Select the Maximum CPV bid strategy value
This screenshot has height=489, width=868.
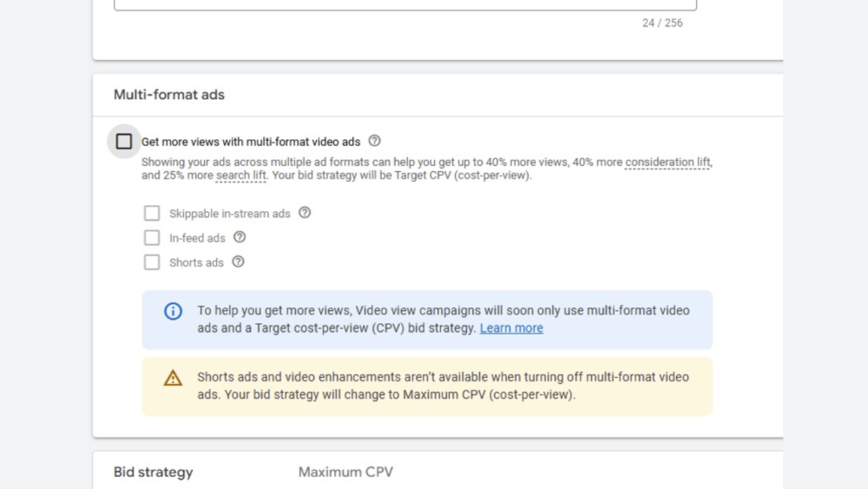click(345, 472)
